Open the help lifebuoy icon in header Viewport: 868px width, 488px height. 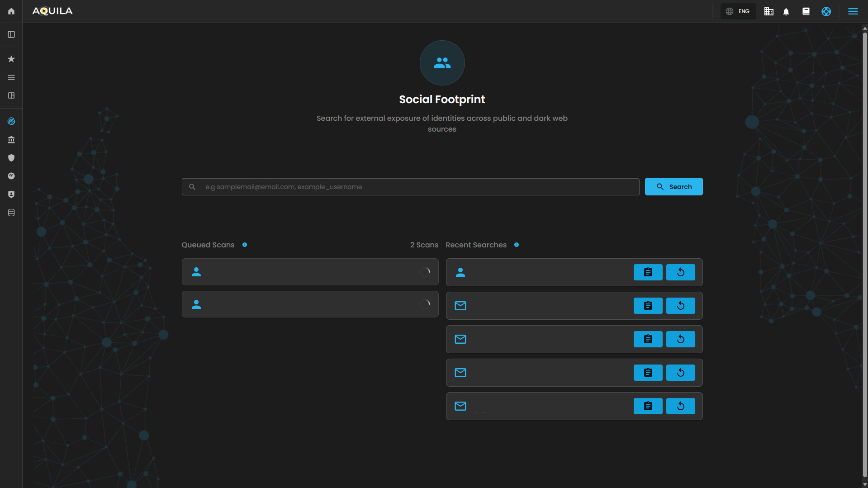tap(826, 12)
